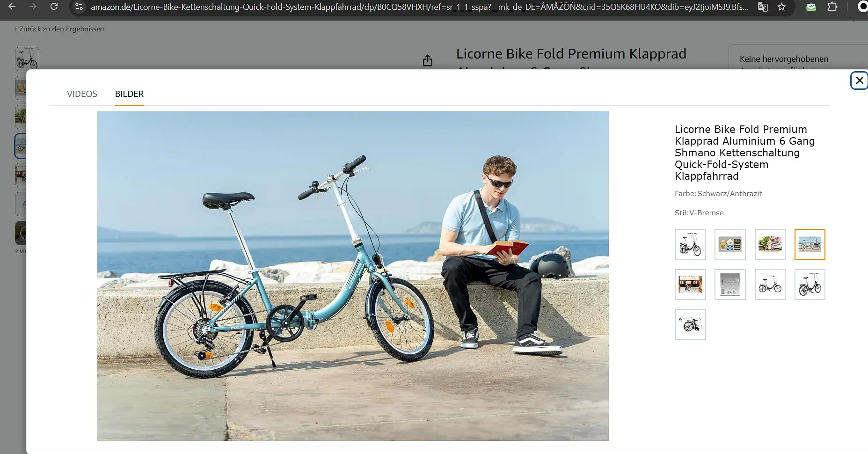The height and width of the screenshot is (454, 868).
Task: Select the second thumbnail with feature icons
Action: click(x=730, y=244)
